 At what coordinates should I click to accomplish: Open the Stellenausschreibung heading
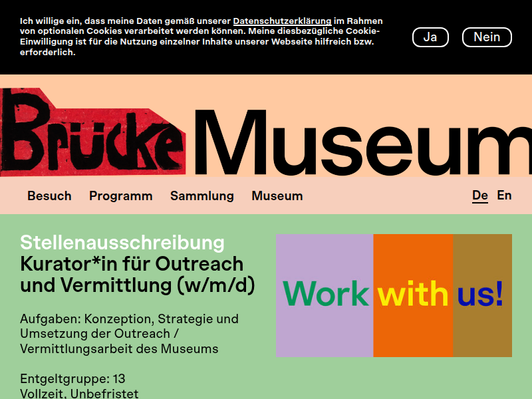coord(122,243)
